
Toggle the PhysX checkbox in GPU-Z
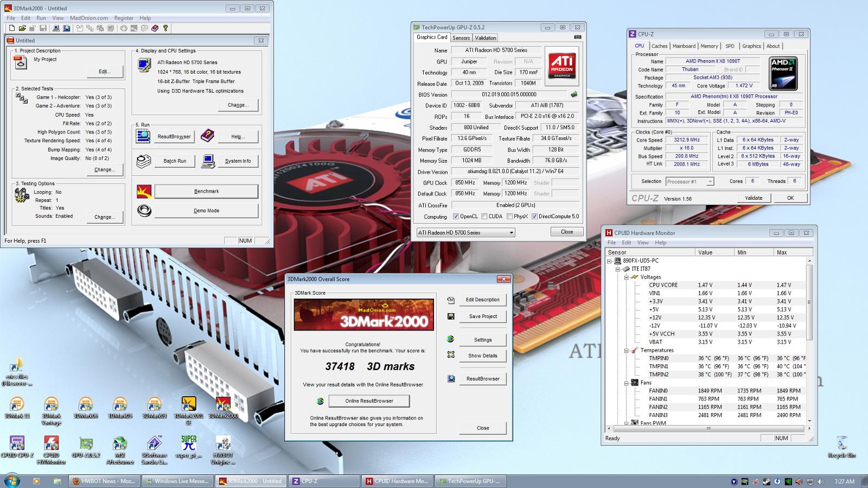coord(509,217)
